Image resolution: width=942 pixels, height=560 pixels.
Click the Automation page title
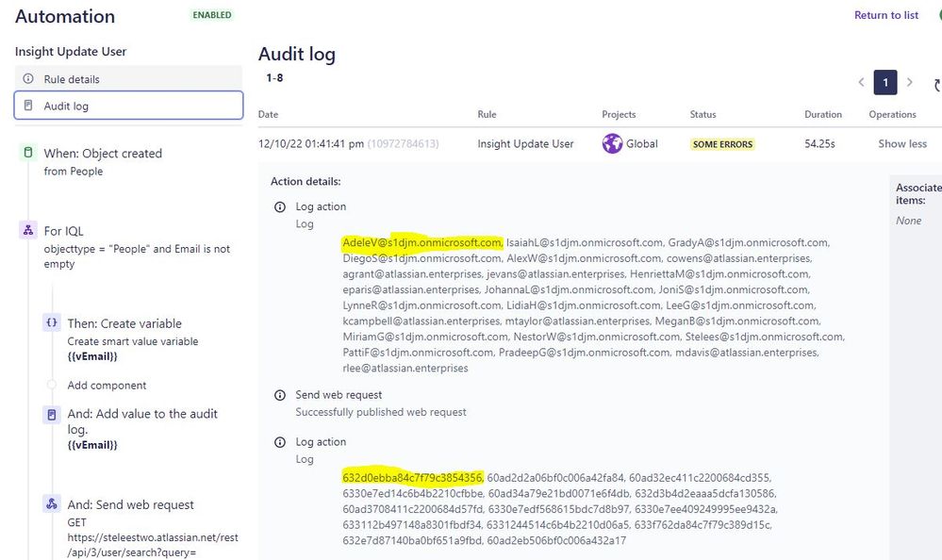pos(65,16)
